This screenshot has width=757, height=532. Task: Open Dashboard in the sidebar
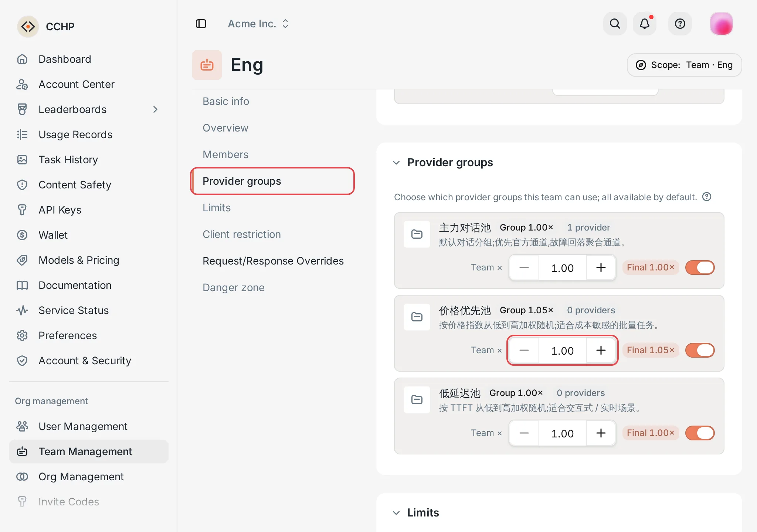click(89, 59)
